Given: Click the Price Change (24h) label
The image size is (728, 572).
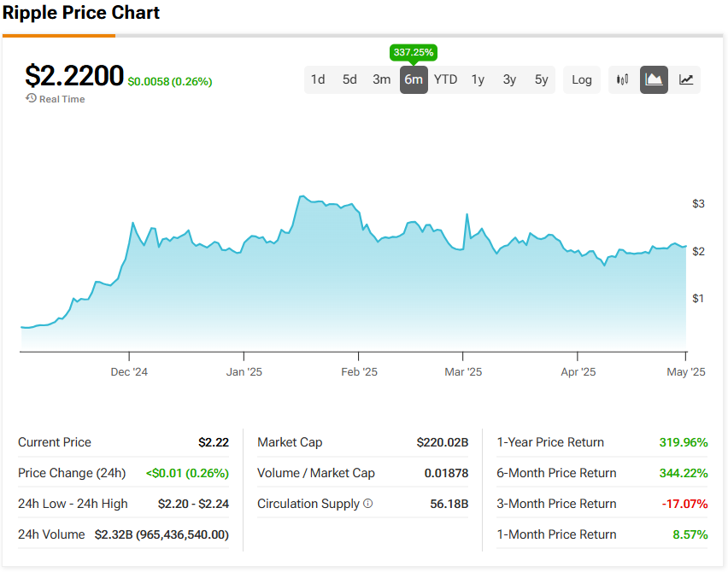Looking at the screenshot, I should [72, 473].
